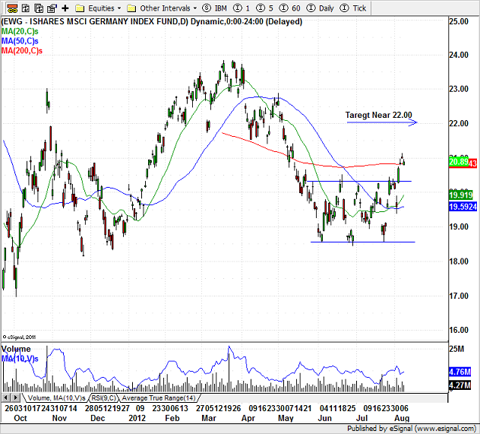Select the RSI(9,C) tab
This screenshot has height=434, width=480.
(104, 398)
